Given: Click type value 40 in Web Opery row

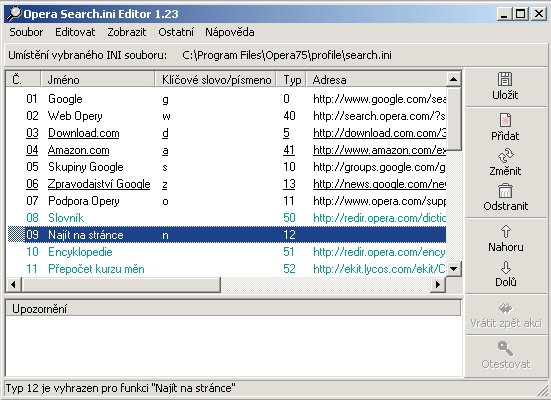Looking at the screenshot, I should point(290,116).
